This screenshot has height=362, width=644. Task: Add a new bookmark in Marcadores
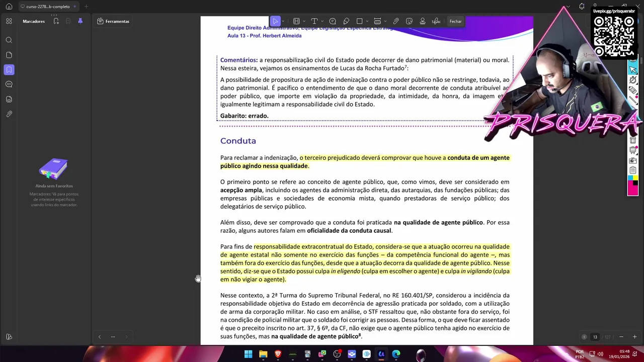click(55, 21)
